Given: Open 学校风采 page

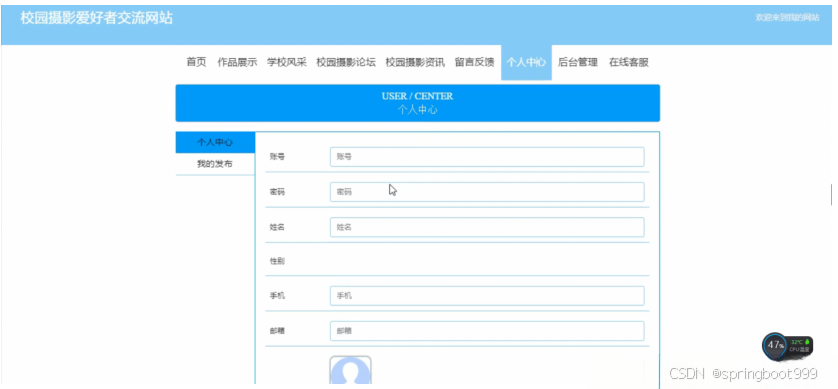Looking at the screenshot, I should click(287, 63).
